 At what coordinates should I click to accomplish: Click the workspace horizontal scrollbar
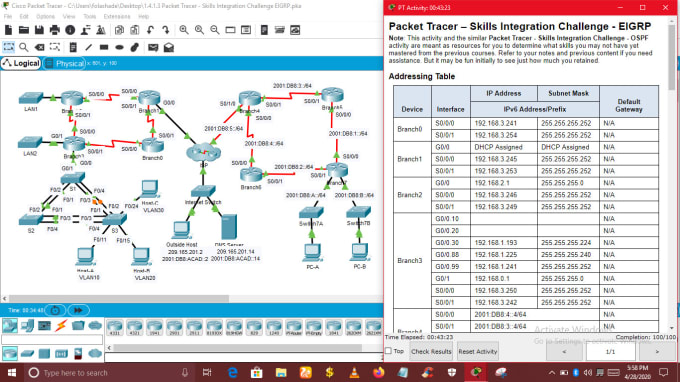pos(119,298)
